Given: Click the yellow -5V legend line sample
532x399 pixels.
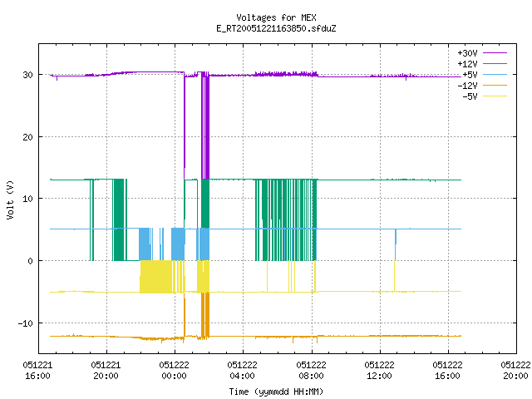Looking at the screenshot, I should (495, 96).
